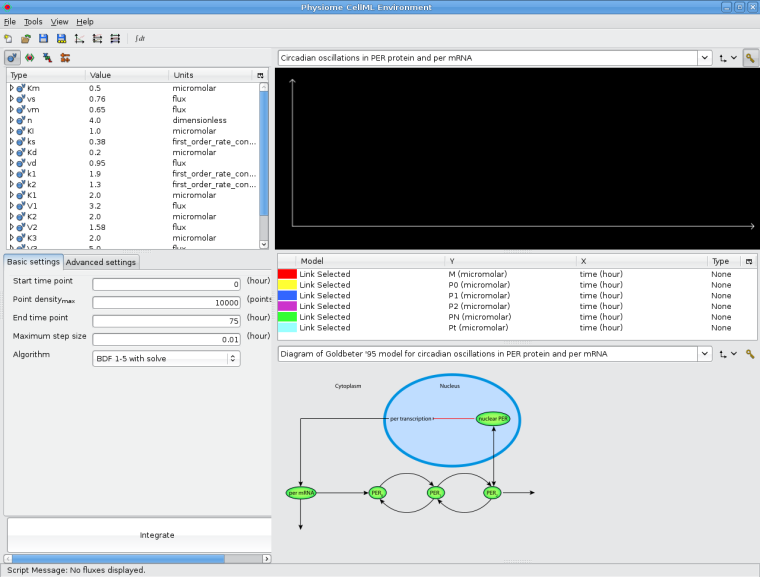Switch to the Basic settings tab

[x=33, y=262]
